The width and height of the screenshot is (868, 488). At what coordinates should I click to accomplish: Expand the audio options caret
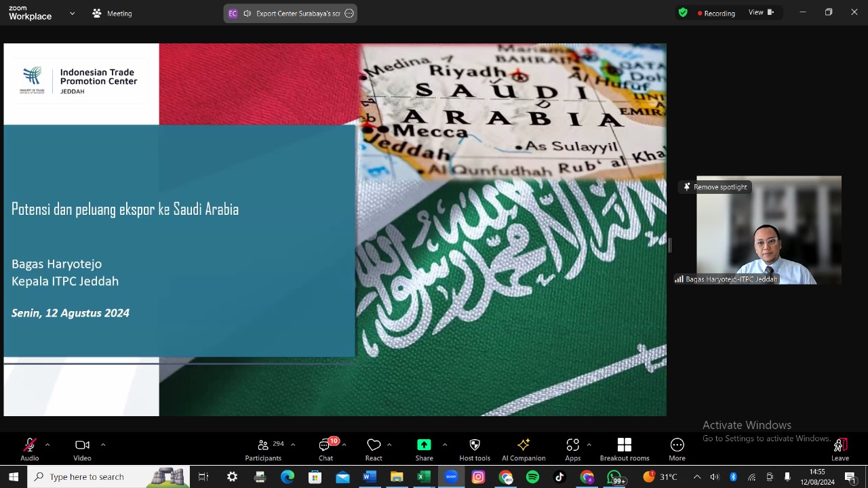[x=47, y=445]
